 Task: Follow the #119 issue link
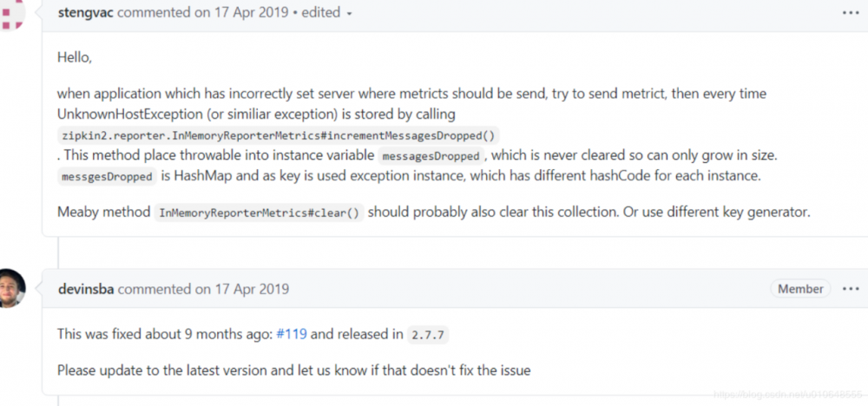click(292, 334)
